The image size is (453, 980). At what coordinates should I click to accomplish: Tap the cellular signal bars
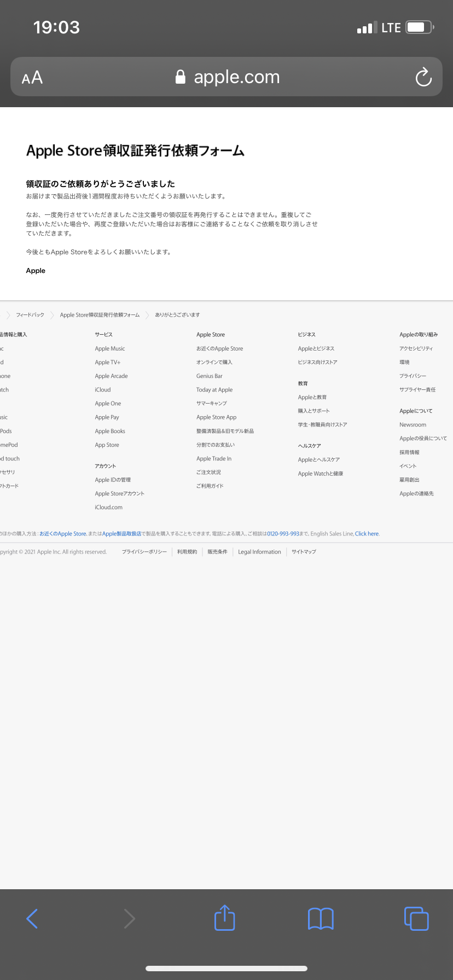pyautogui.click(x=367, y=28)
